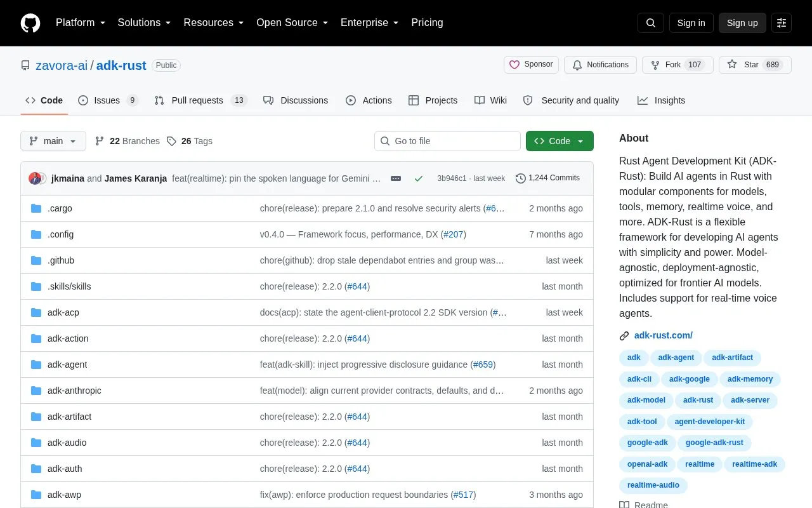This screenshot has height=508, width=812.
Task: Open the search magnifier button
Action: click(x=651, y=23)
